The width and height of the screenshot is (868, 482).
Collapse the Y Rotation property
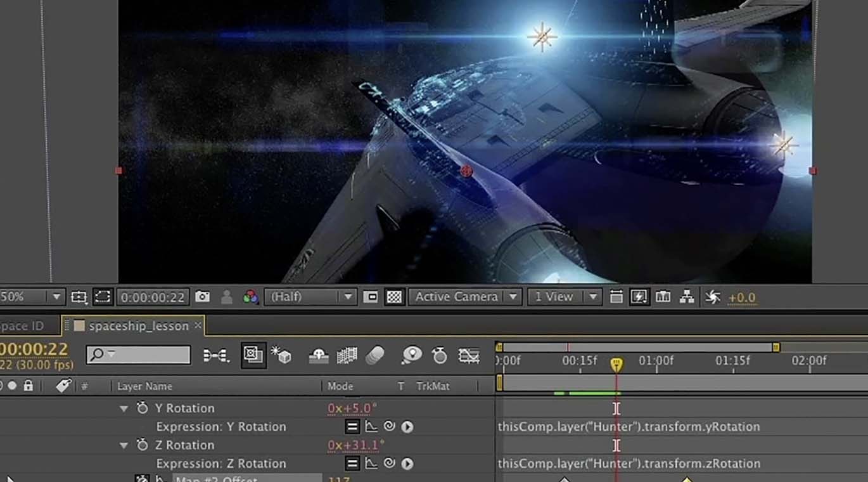click(x=124, y=408)
